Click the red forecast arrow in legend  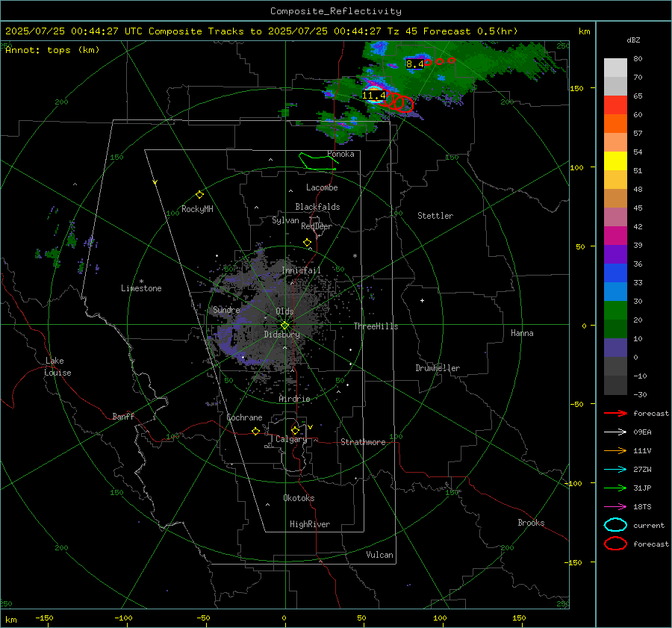[615, 413]
